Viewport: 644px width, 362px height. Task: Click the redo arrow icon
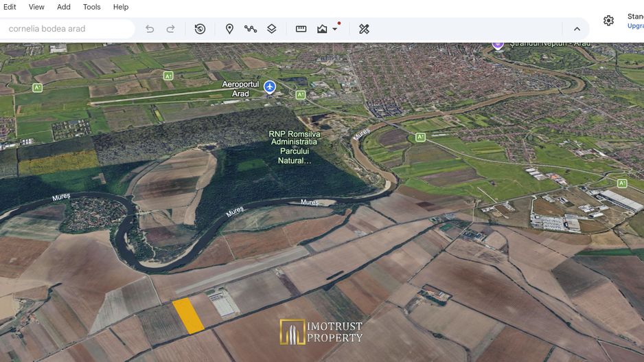(x=170, y=29)
